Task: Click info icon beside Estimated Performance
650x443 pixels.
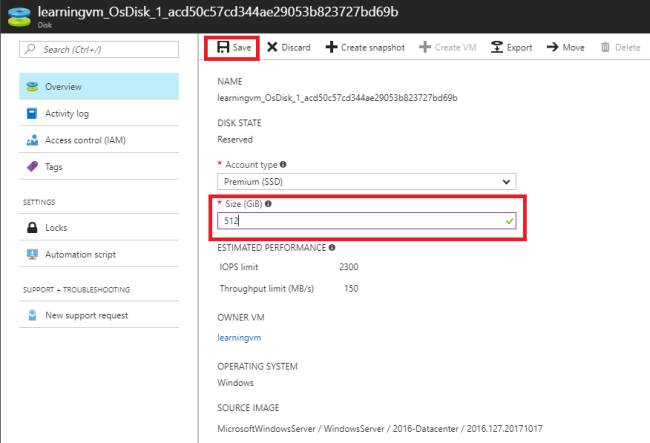Action: click(x=332, y=247)
